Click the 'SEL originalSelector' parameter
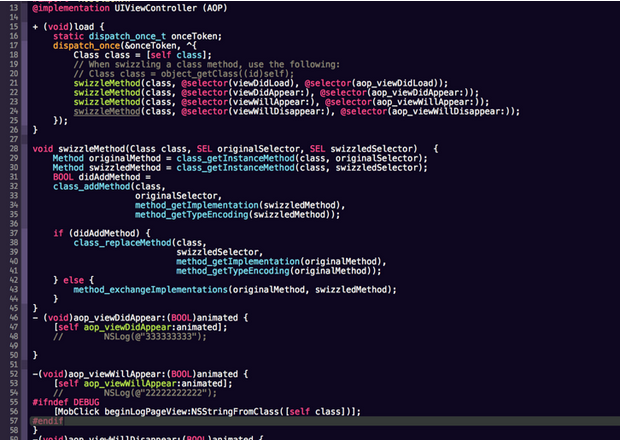 [251, 149]
